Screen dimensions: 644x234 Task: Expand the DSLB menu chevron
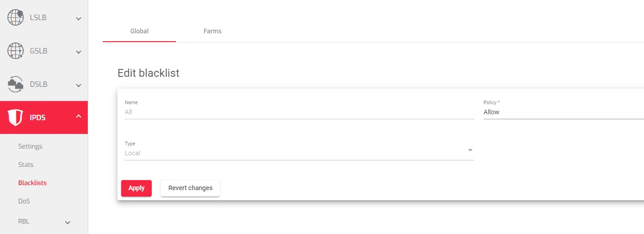tap(79, 85)
